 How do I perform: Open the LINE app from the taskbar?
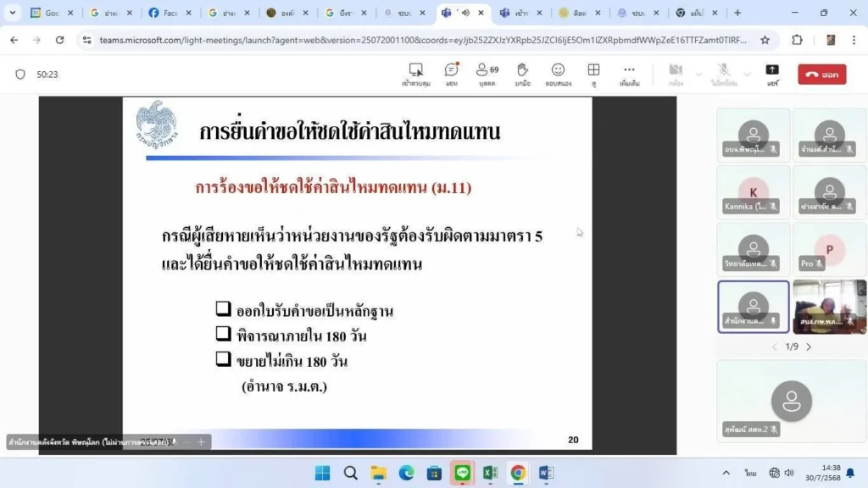click(462, 473)
